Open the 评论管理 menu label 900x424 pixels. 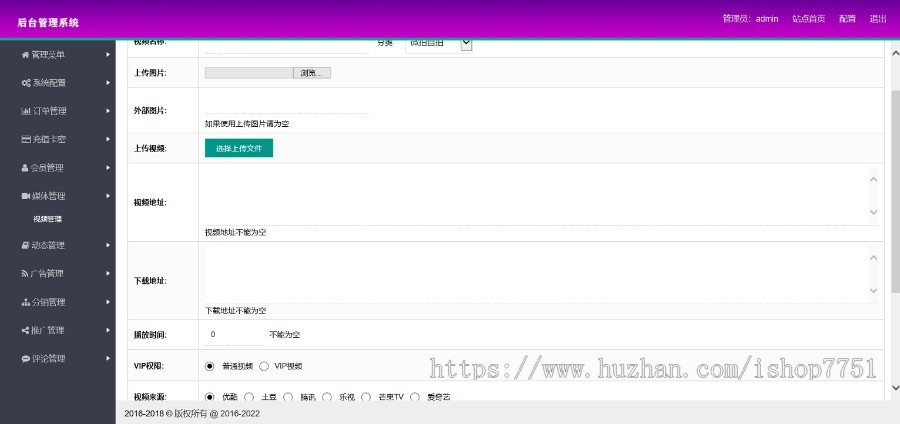[49, 359]
